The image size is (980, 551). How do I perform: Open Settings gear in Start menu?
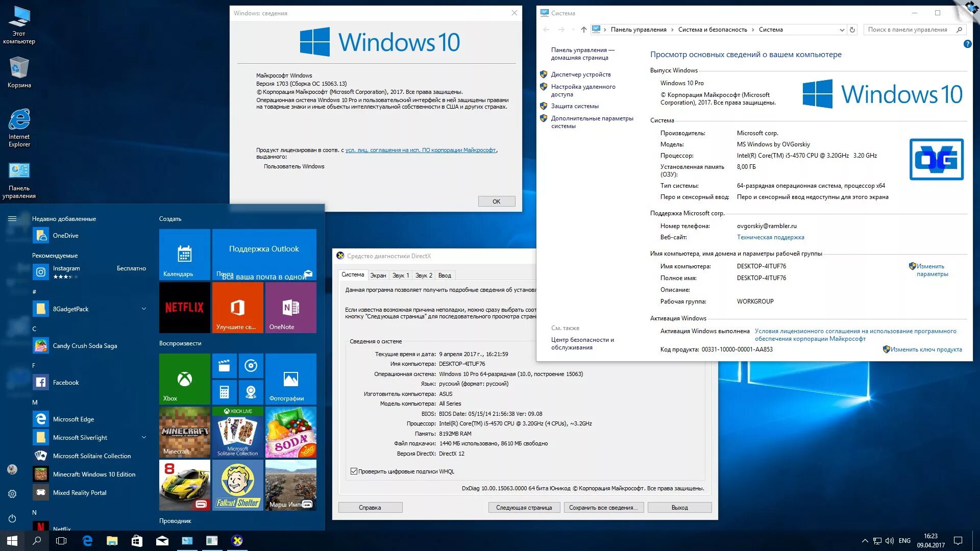(x=12, y=494)
